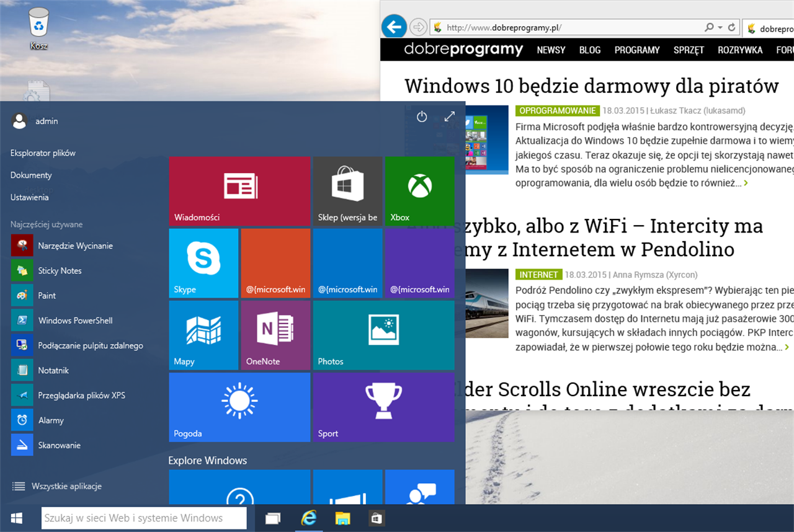Viewport: 794px width, 532px height.
Task: Open Wszystkie aplikacje list
Action: tap(57, 486)
